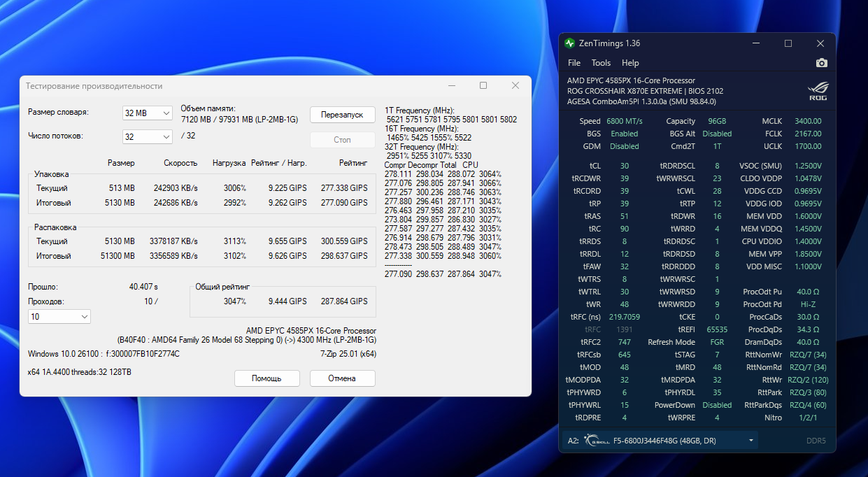Screen dimensions: 868x477
Task: Click the ROG CROSSHAIR X870E EXTREME line
Action: (x=645, y=91)
